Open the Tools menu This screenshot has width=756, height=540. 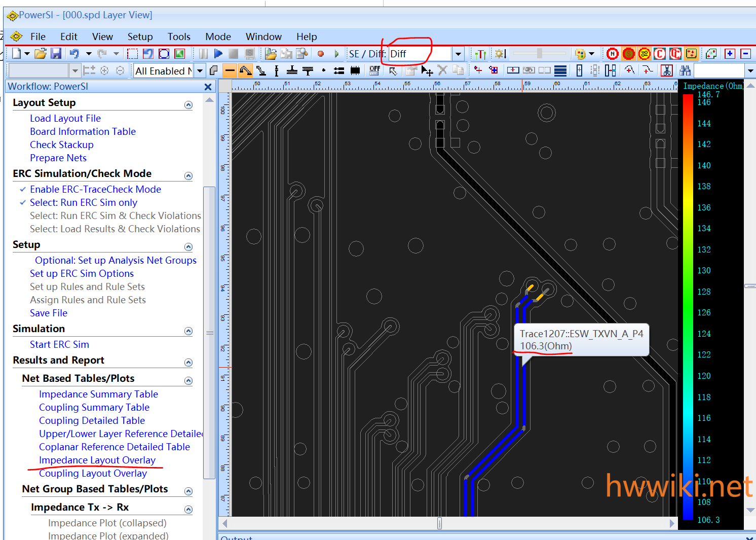(179, 37)
